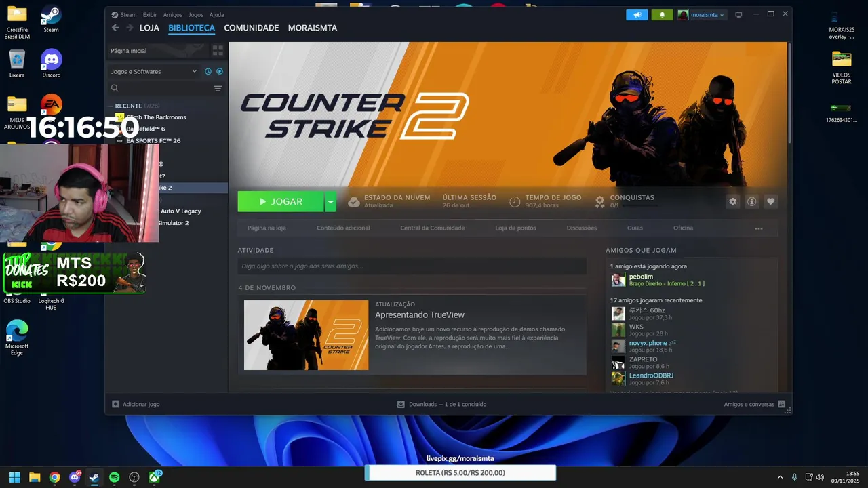The height and width of the screenshot is (488, 868).
Task: Show game information icon
Action: tap(751, 201)
